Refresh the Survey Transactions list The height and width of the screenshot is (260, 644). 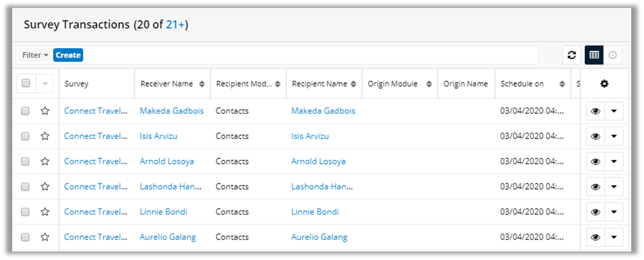572,55
